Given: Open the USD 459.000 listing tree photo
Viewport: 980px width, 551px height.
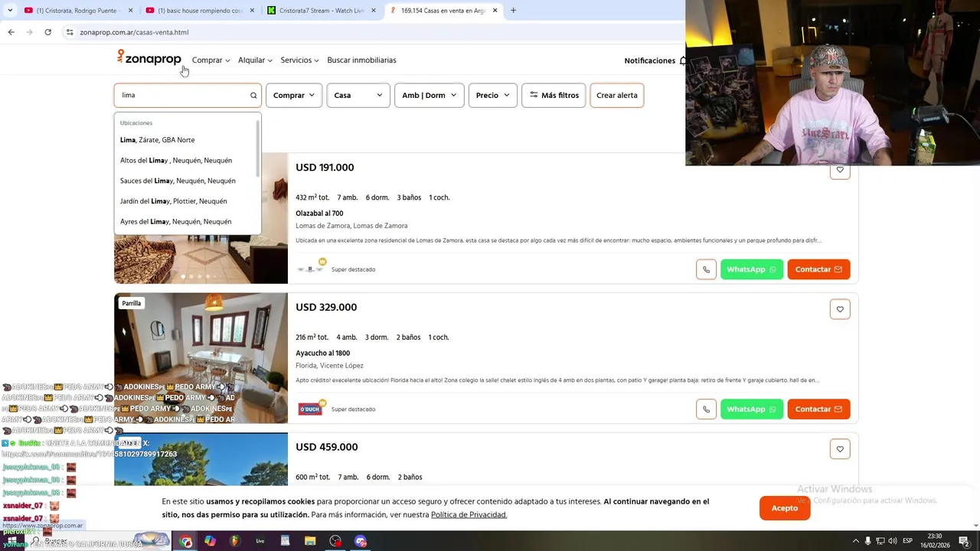Looking at the screenshot, I should tap(201, 460).
